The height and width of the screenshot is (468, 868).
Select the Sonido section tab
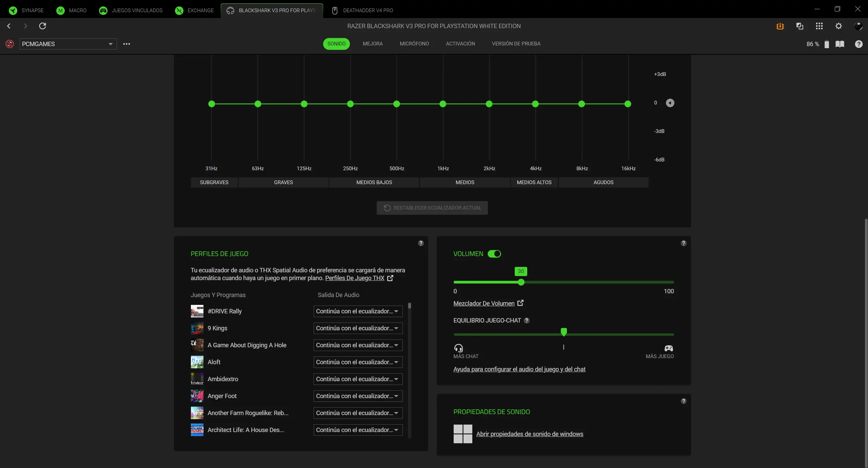336,44
